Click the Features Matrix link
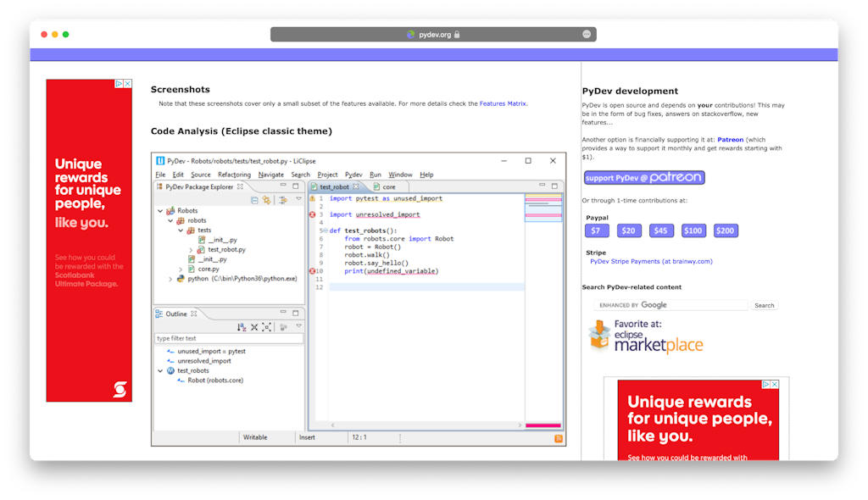The height and width of the screenshot is (500, 868). pos(504,103)
